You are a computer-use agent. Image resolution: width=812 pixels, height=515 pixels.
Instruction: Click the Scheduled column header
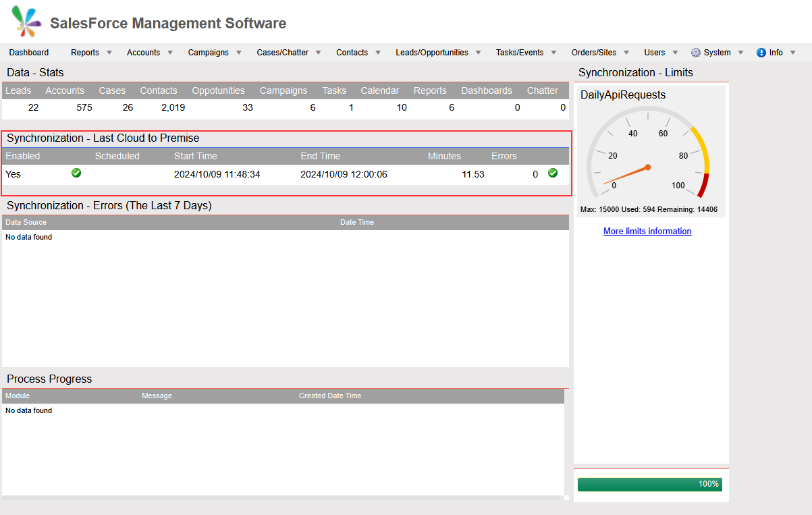pos(117,156)
